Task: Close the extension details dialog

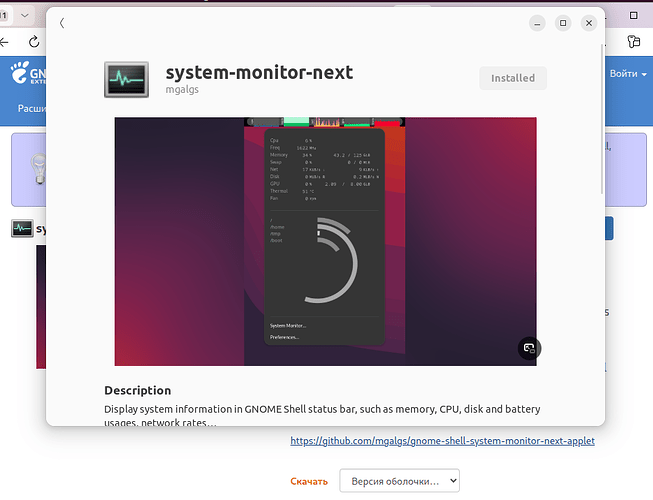Action: point(589,23)
